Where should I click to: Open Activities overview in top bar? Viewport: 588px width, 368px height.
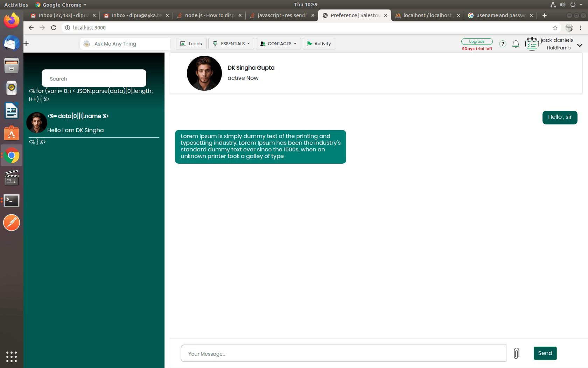pyautogui.click(x=16, y=5)
